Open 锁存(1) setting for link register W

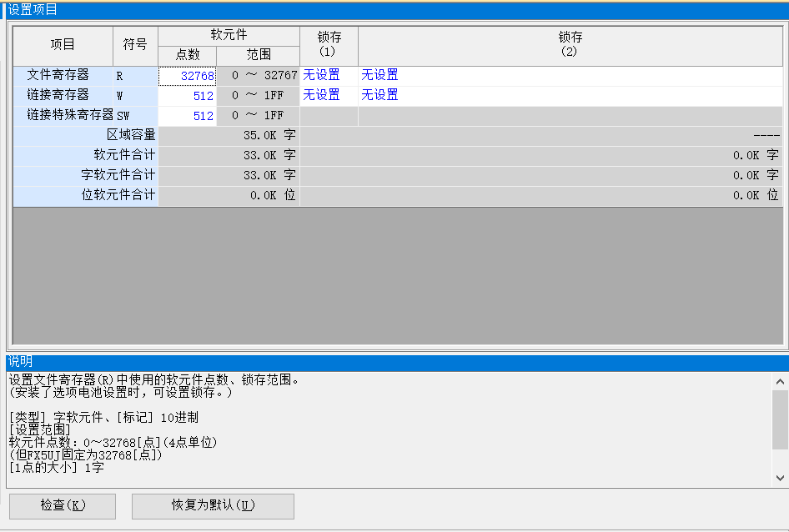(x=329, y=96)
